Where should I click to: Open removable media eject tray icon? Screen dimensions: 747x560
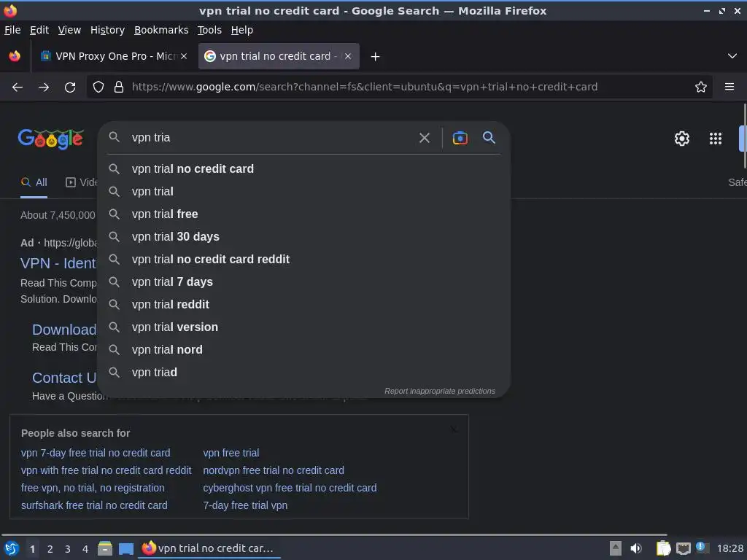(x=616, y=548)
